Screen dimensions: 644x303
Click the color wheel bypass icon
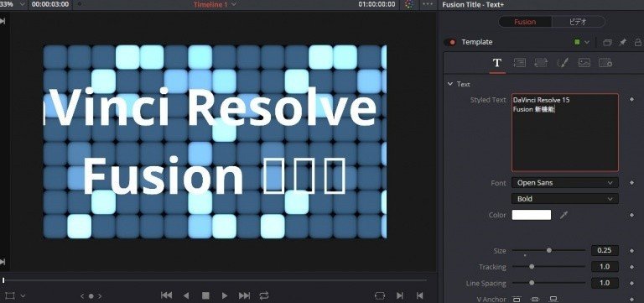click(x=408, y=4)
